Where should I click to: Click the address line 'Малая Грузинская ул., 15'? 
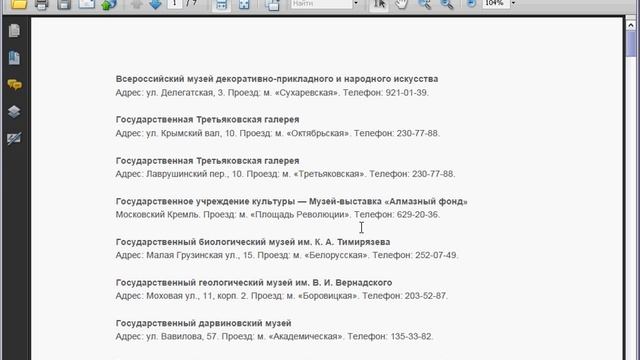(200, 255)
